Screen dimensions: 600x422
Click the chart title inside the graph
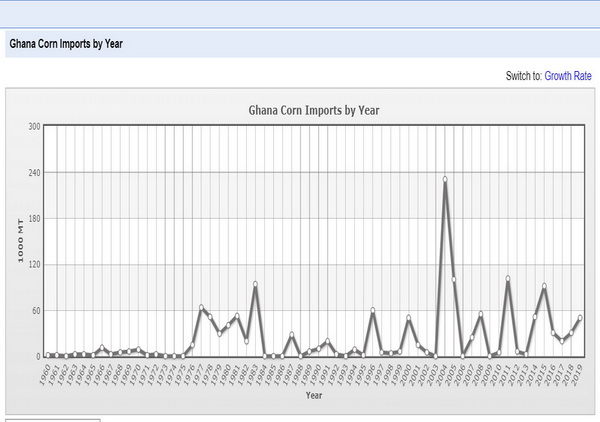(x=314, y=110)
